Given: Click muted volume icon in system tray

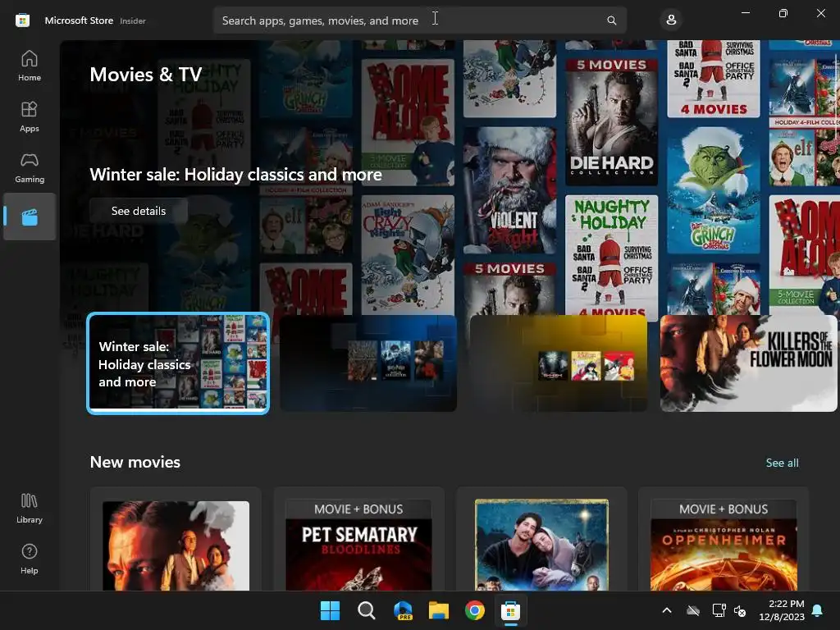Looking at the screenshot, I should pyautogui.click(x=740, y=610).
